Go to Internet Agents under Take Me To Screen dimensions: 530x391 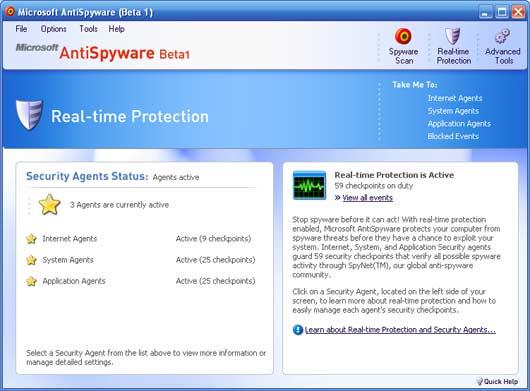point(455,98)
